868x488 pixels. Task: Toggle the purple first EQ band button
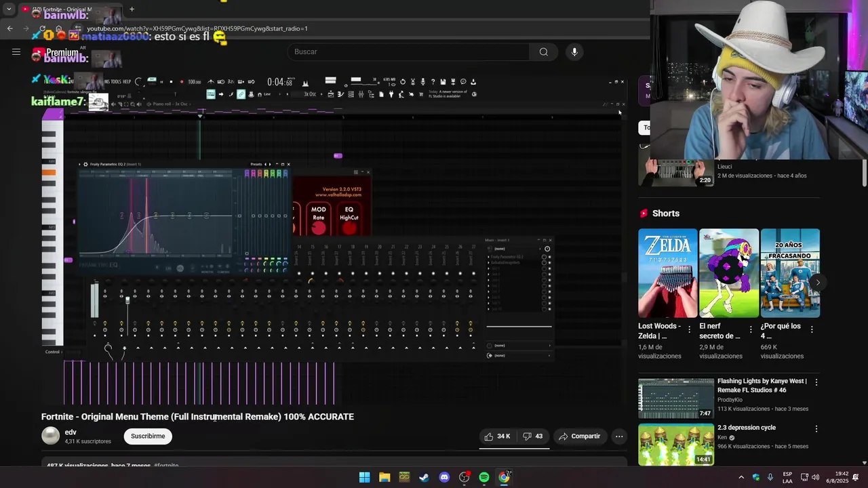point(247,174)
